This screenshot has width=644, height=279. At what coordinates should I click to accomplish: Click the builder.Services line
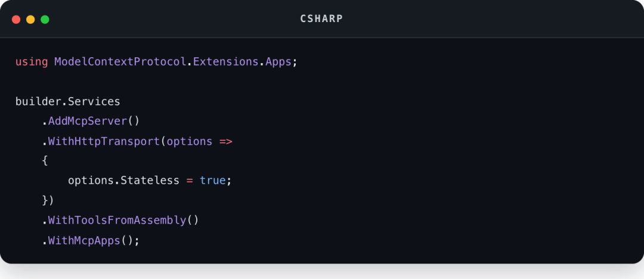click(x=68, y=101)
